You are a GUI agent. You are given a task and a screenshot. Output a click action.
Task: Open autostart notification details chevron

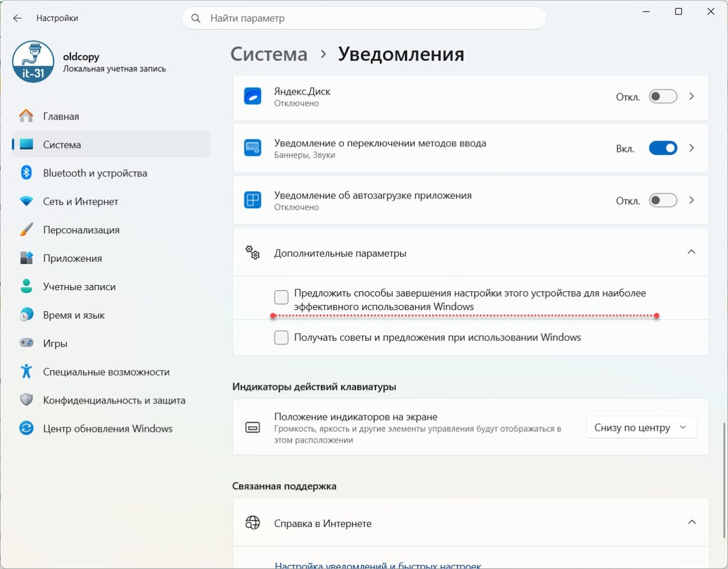pyautogui.click(x=692, y=200)
